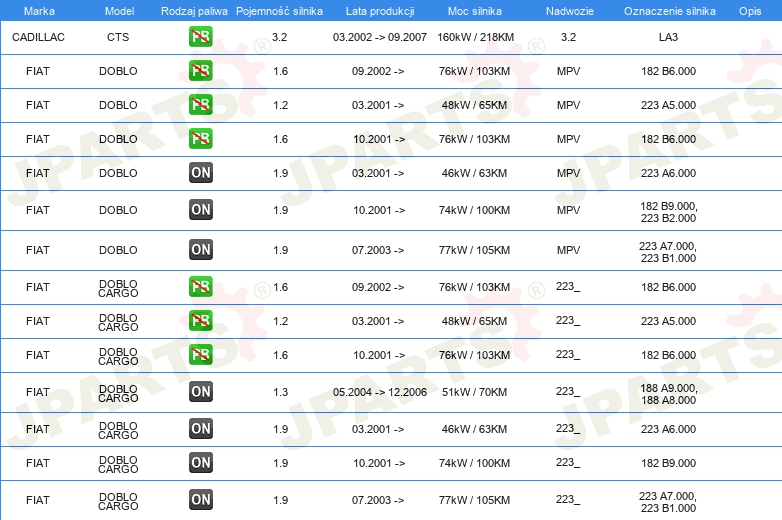Click 223 A5.000 engine code in Doblo MPV row

[x=668, y=105]
